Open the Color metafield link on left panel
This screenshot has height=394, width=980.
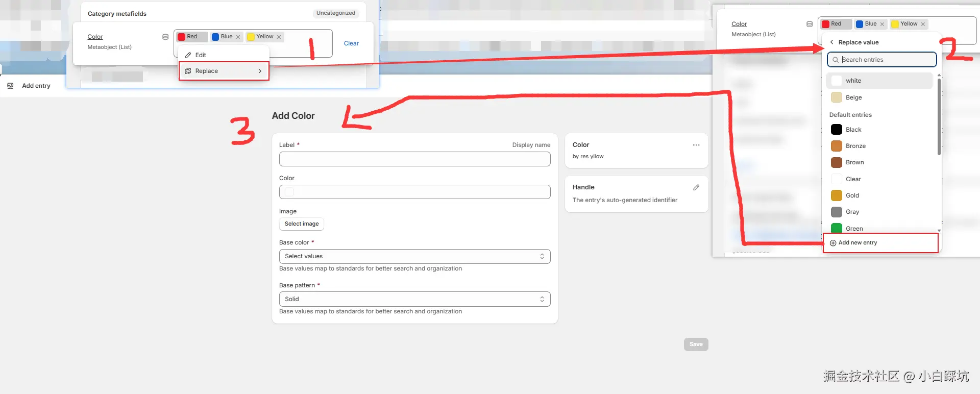tap(95, 37)
